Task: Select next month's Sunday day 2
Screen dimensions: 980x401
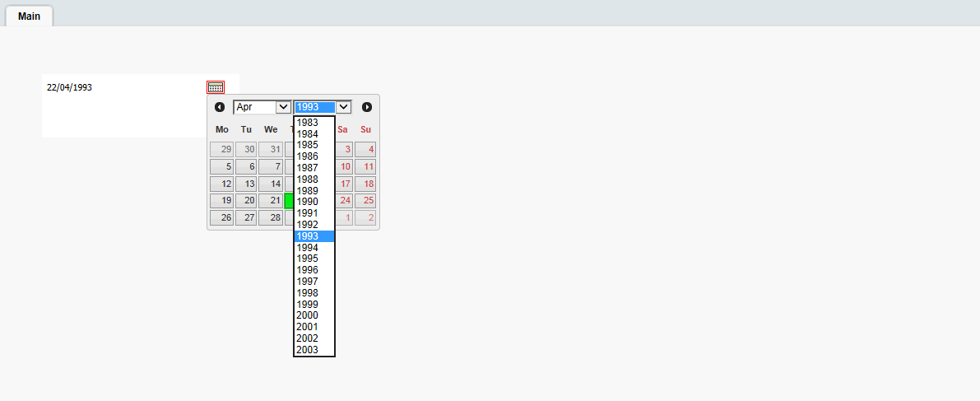Action: [x=365, y=217]
